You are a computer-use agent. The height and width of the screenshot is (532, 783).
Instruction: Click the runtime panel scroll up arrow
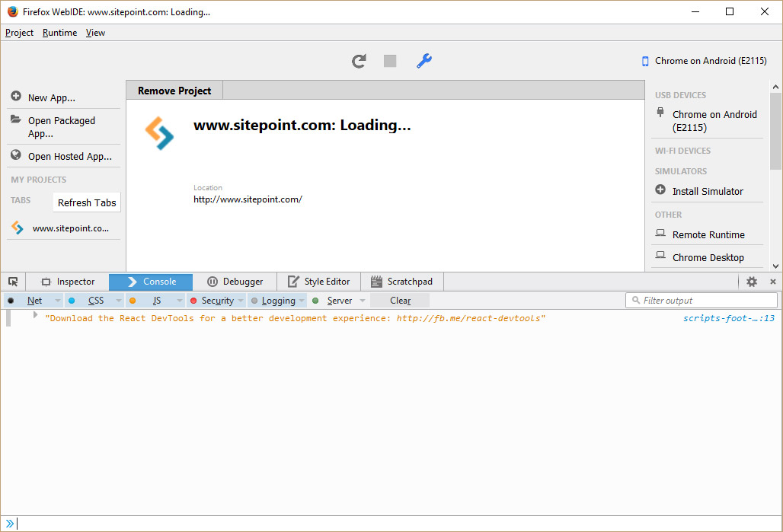pyautogui.click(x=775, y=87)
